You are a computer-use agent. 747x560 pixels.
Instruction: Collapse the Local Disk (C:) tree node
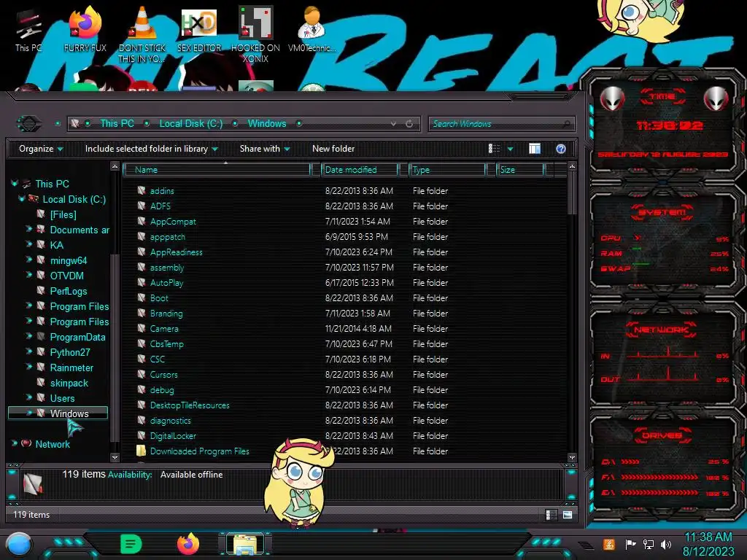pos(21,198)
